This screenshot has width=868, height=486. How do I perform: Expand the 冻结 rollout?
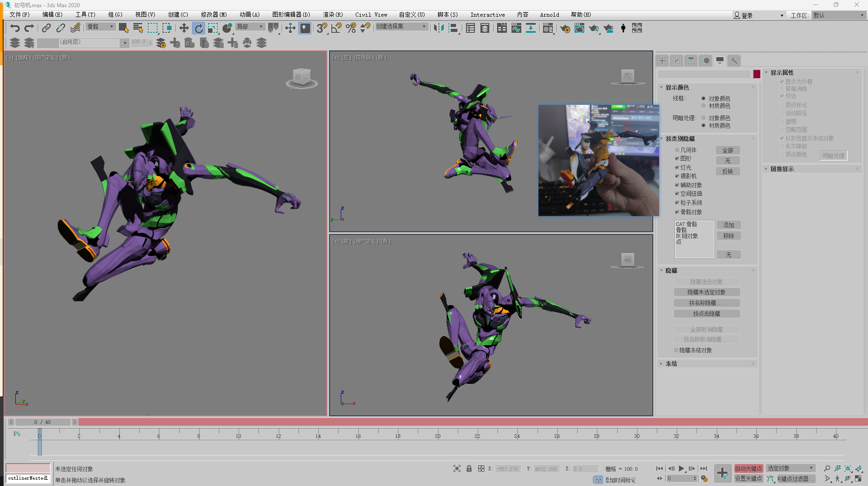point(661,364)
